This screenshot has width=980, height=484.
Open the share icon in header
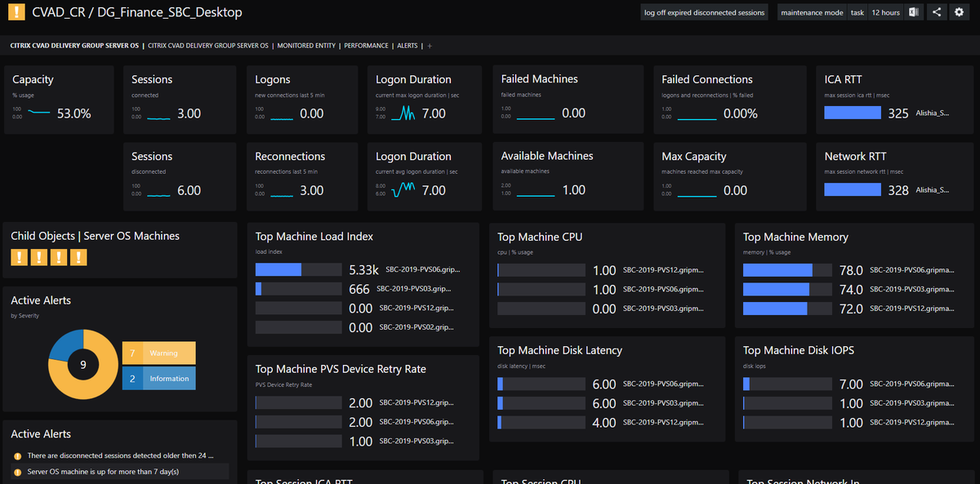click(x=937, y=12)
